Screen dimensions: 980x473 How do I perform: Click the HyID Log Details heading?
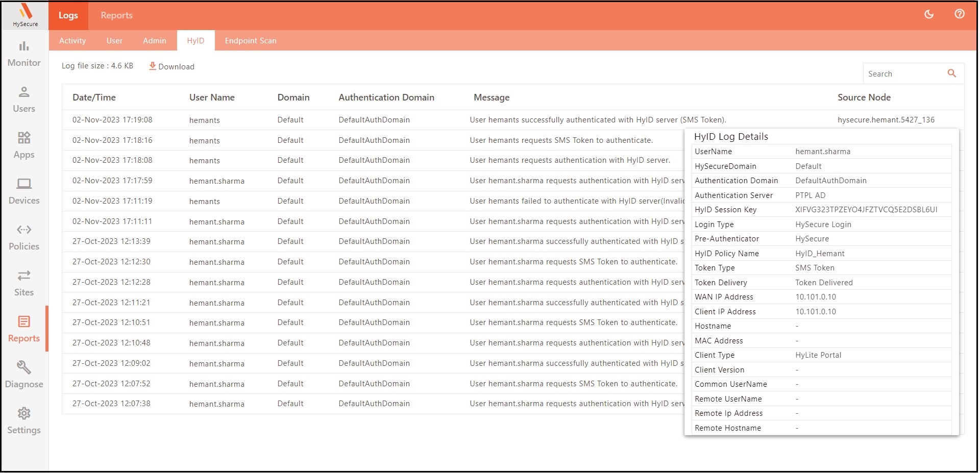[x=731, y=137]
